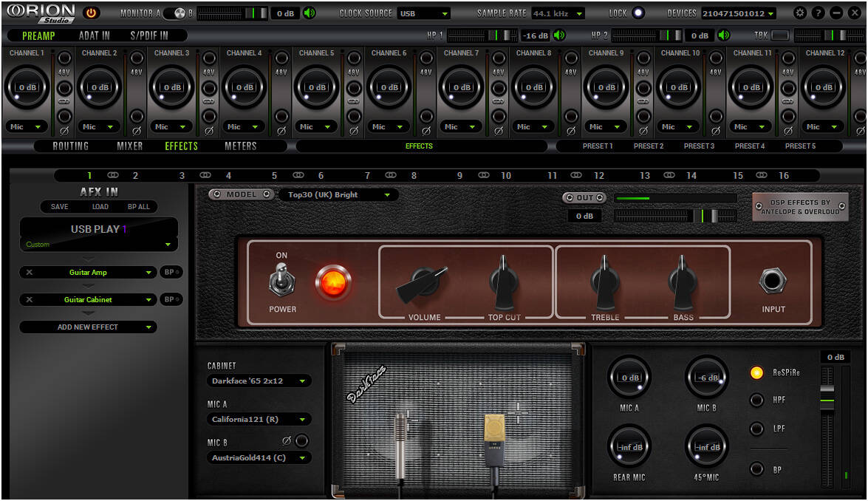
Task: Click the orange power button beside the Orion logo
Action: [92, 13]
